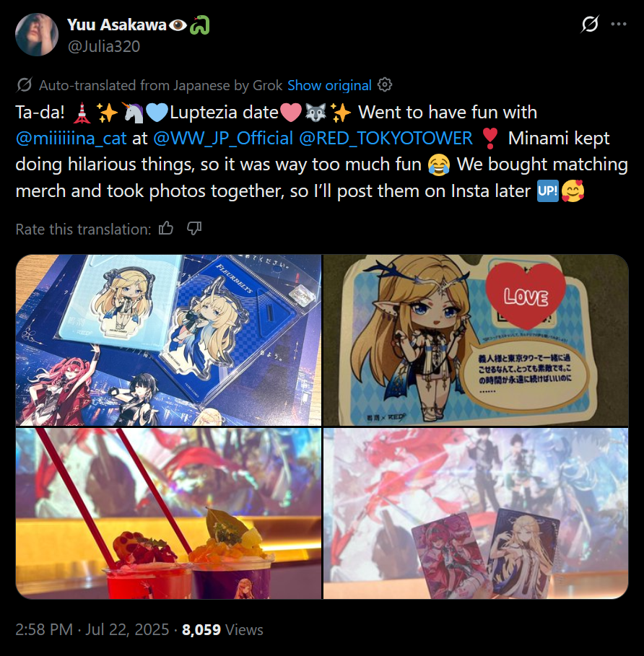Screen dimensions: 644x656
Task: Open Yuu Asakawa's profile avatar
Action: click(x=37, y=35)
